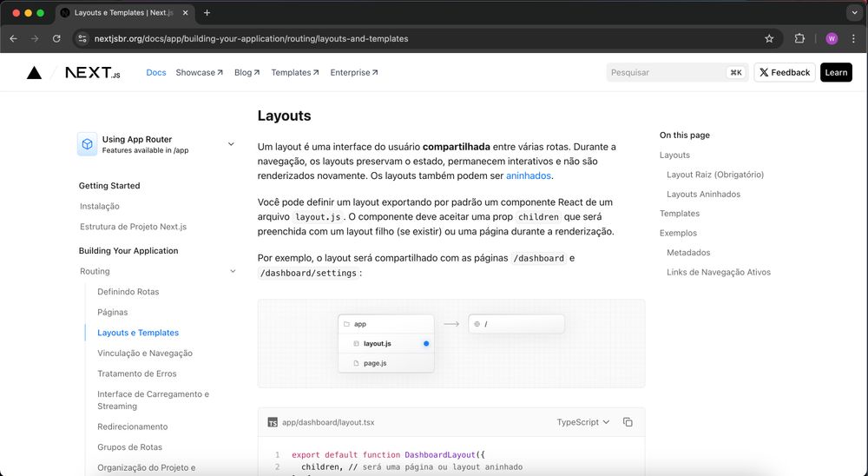Copy the layout.tsx code with copy icon
868x476 pixels.
(628, 422)
